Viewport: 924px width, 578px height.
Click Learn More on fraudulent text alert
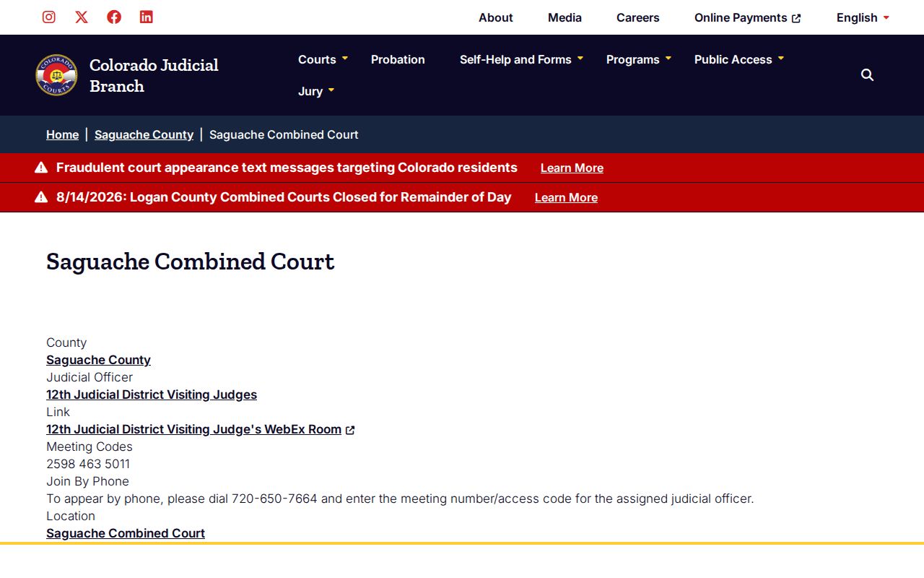coord(572,168)
